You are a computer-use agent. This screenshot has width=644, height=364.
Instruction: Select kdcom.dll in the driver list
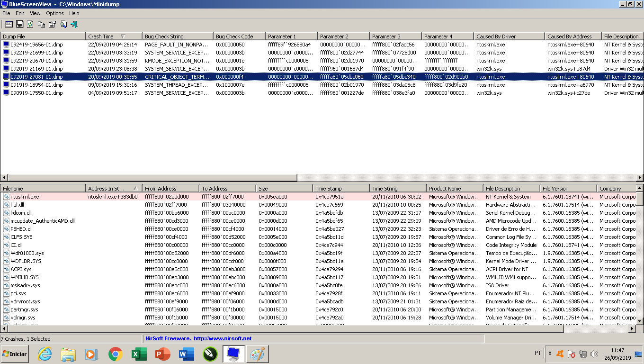tap(21, 213)
